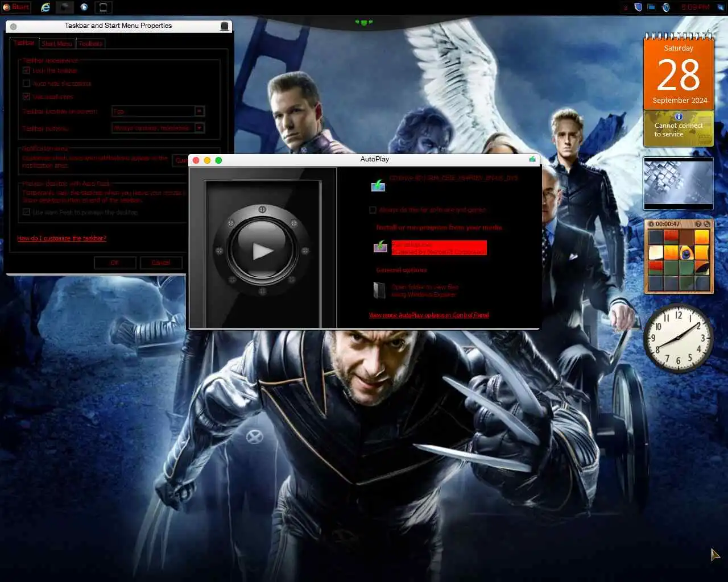Click the green zoom circle in AutoPlay
Screen dimensions: 728x582
pyautogui.click(x=218, y=160)
